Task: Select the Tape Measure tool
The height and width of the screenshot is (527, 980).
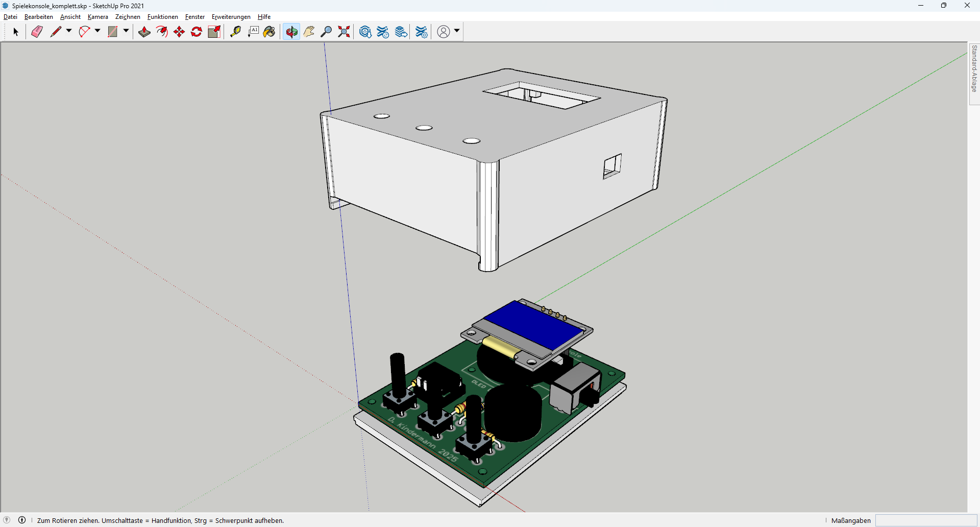Action: click(x=235, y=31)
